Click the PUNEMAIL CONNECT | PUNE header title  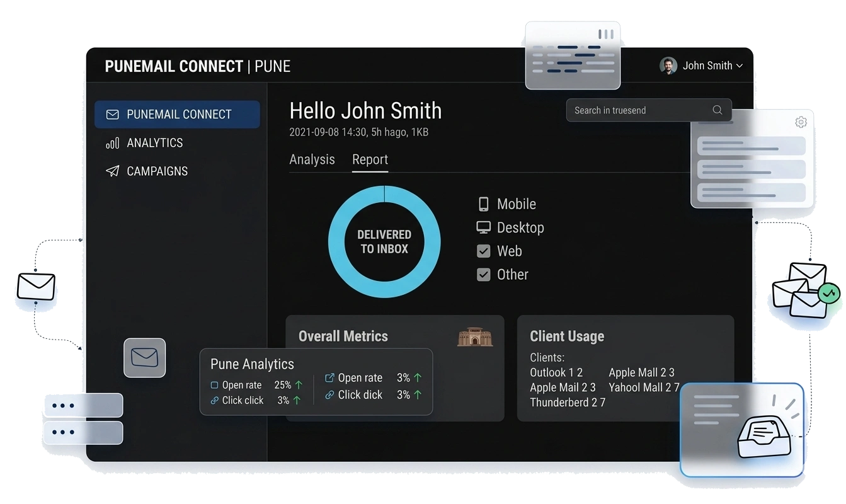198,66
